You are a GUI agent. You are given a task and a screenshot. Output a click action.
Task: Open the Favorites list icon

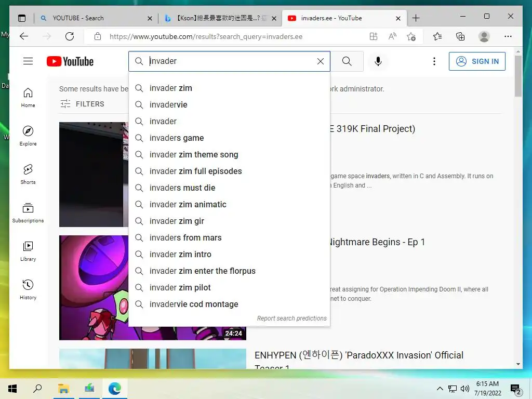click(437, 36)
